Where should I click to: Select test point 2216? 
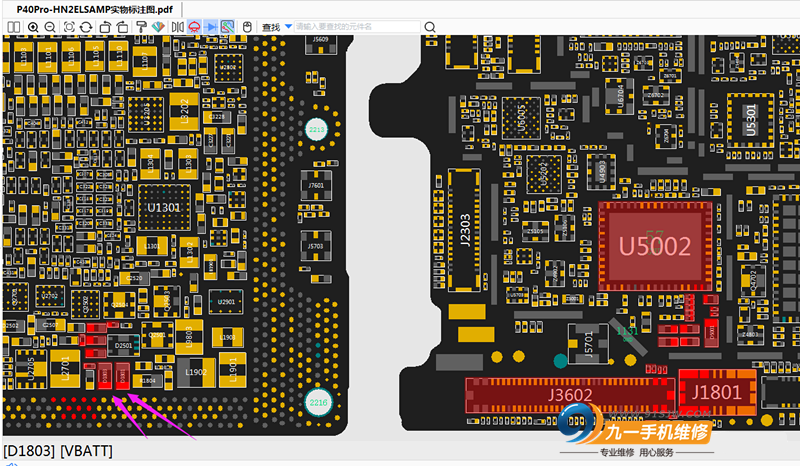point(319,402)
